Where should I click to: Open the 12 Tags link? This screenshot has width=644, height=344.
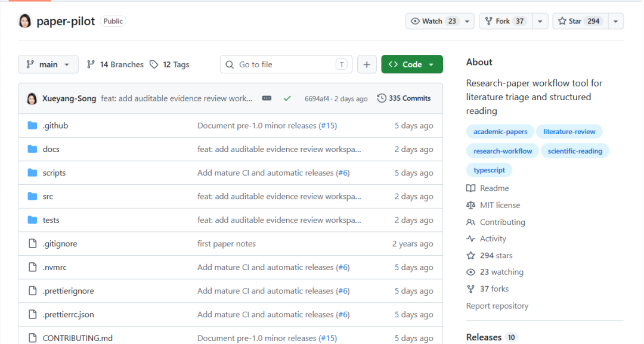(169, 64)
